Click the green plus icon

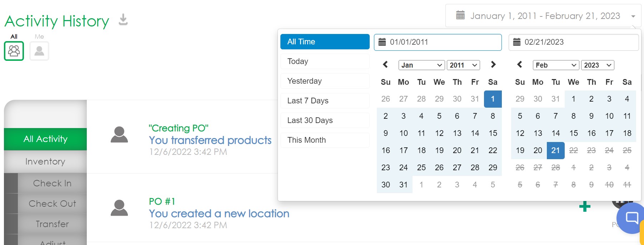(x=585, y=206)
